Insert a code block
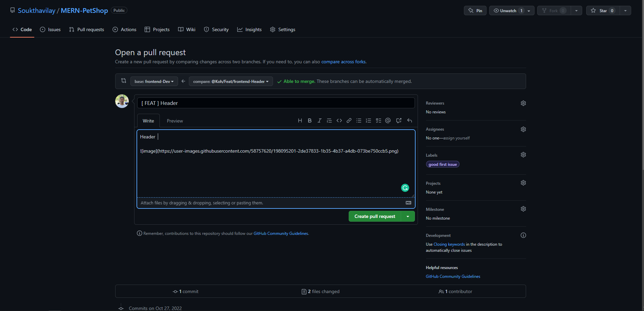The height and width of the screenshot is (311, 644). 339,120
